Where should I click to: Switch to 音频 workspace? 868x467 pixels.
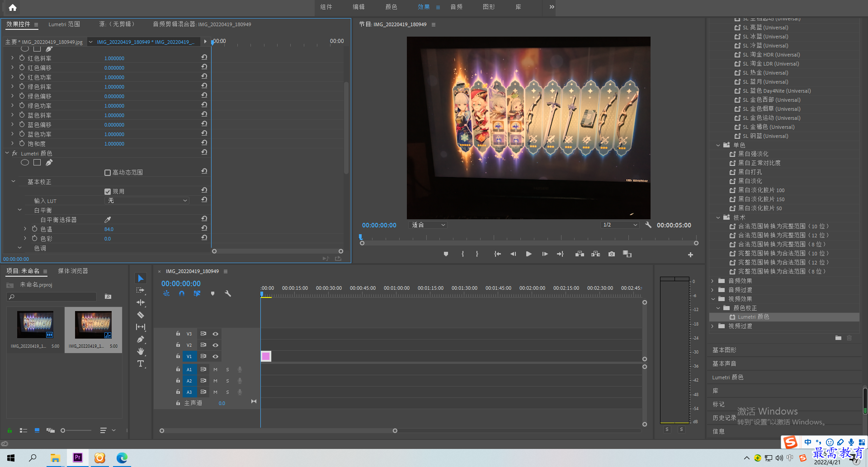tap(456, 7)
